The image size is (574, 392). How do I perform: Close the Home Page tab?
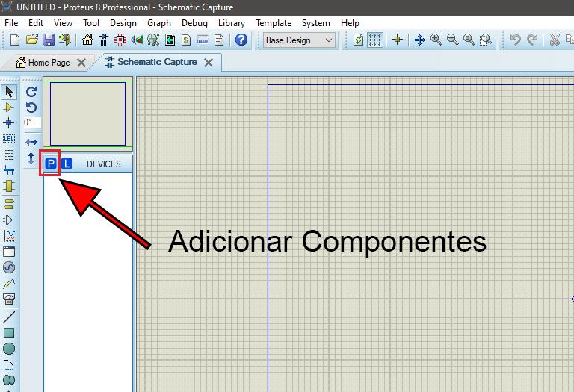click(x=81, y=63)
